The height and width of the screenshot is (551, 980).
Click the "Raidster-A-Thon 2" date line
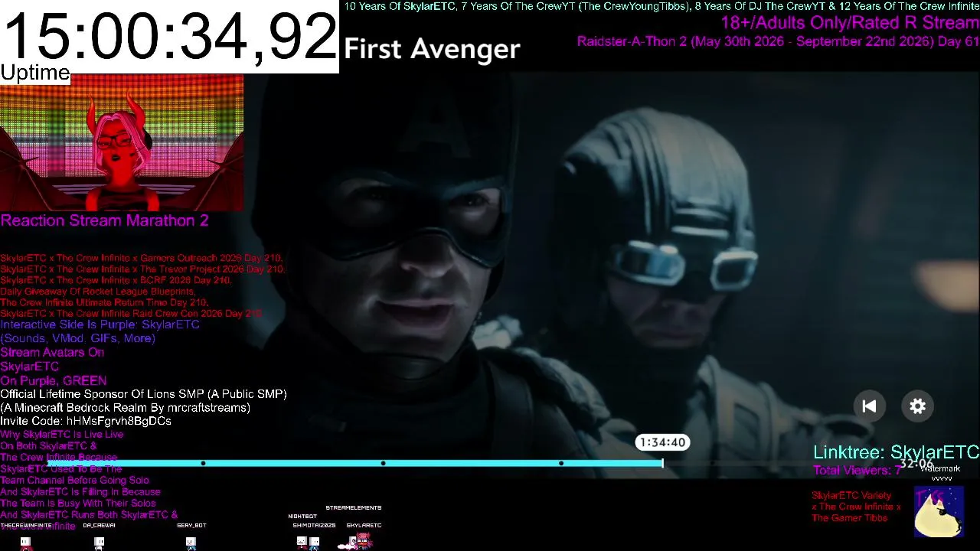tap(778, 41)
